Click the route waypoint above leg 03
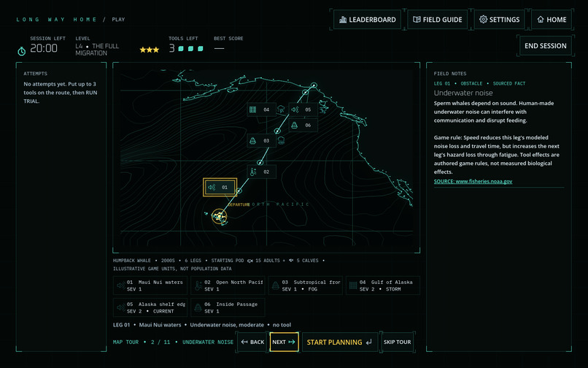This screenshot has width=588, height=368. pyautogui.click(x=277, y=131)
